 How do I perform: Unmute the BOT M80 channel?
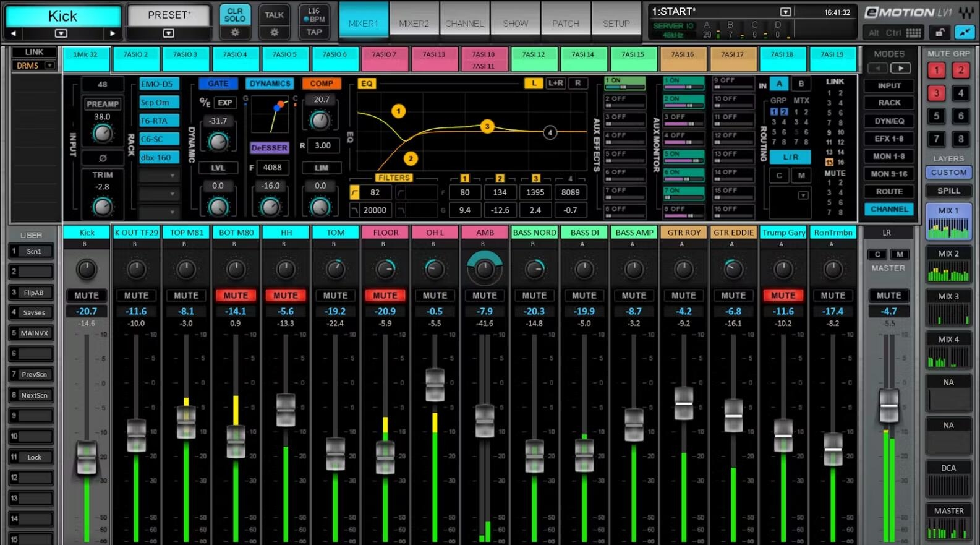click(x=236, y=295)
